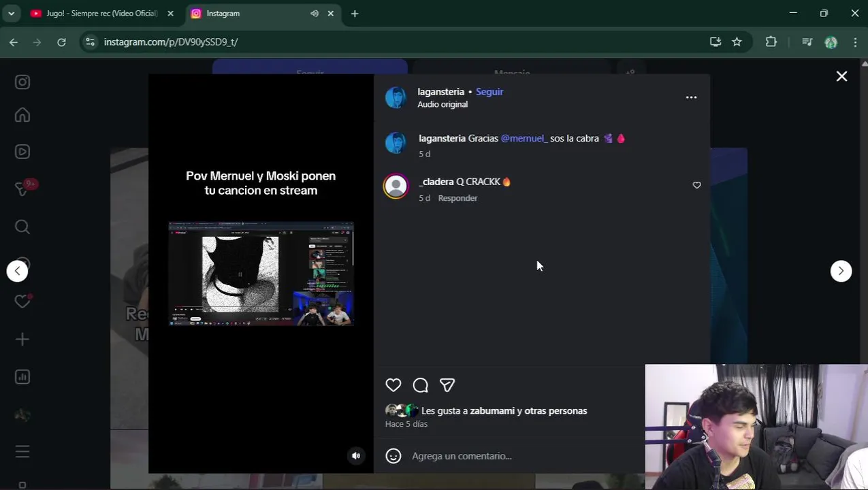The width and height of the screenshot is (868, 490).
Task: Open the dashboard insights icon in the sidebar
Action: tap(22, 376)
